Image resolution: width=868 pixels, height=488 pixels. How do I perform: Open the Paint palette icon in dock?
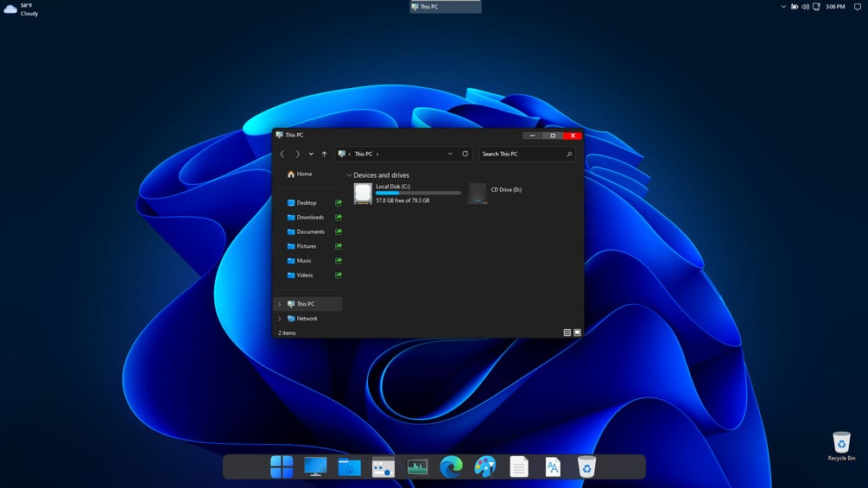pos(485,467)
